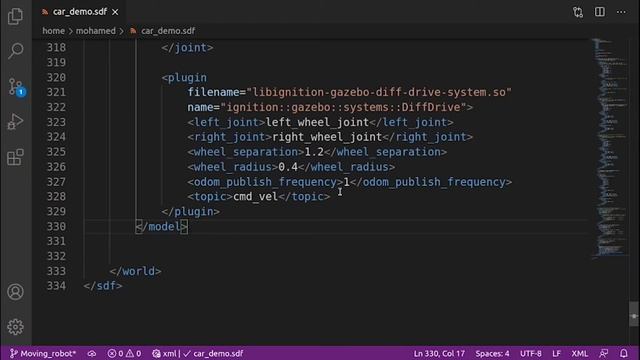The image size is (640, 360).
Task: Publish changes with the cloud sync icon
Action: (92, 353)
